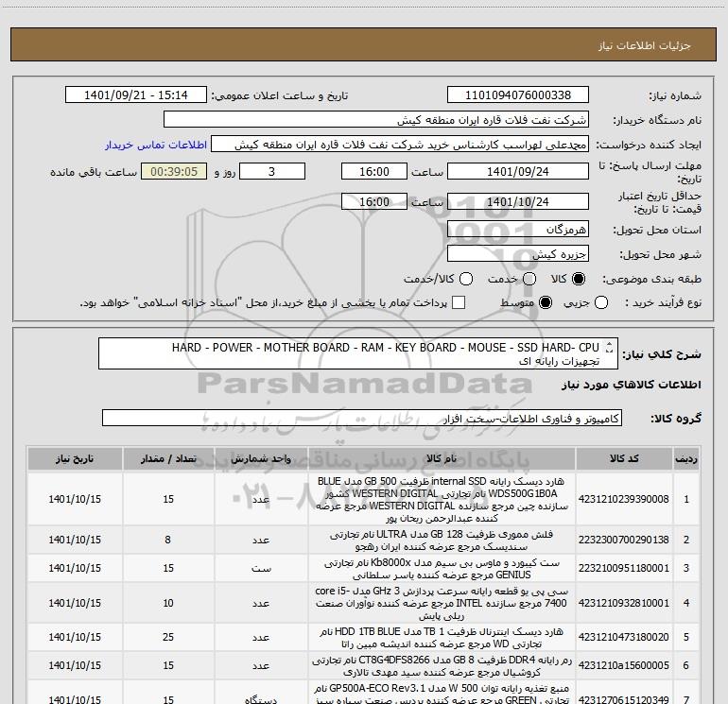Click the WESTERN DIGITAL SSD item description
This screenshot has width=728, height=704.
click(442, 499)
